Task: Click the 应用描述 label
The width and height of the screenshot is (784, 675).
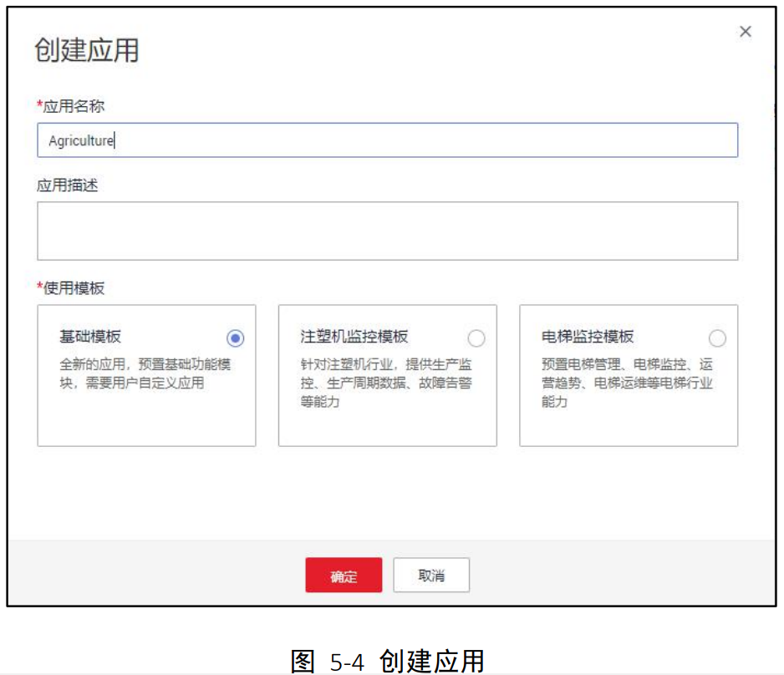Action: tap(67, 185)
